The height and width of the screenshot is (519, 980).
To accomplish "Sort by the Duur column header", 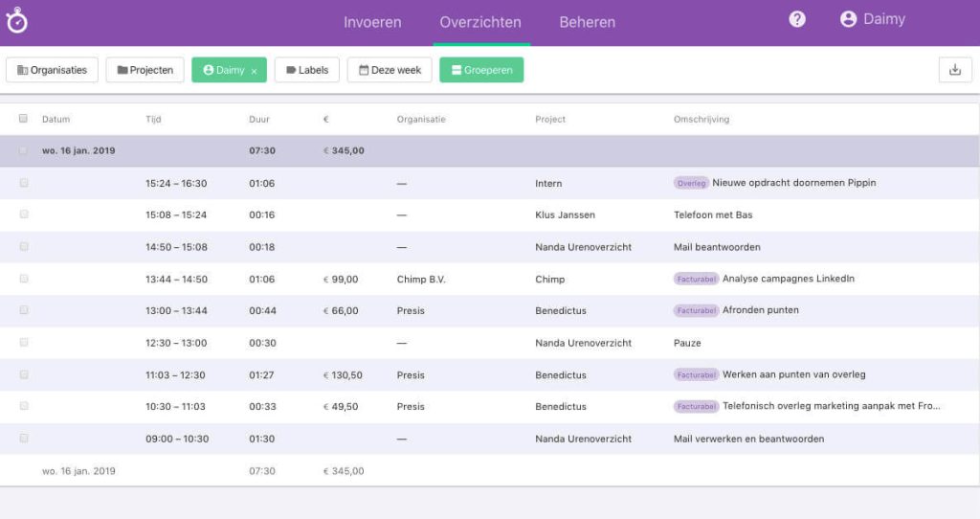I will click(258, 120).
